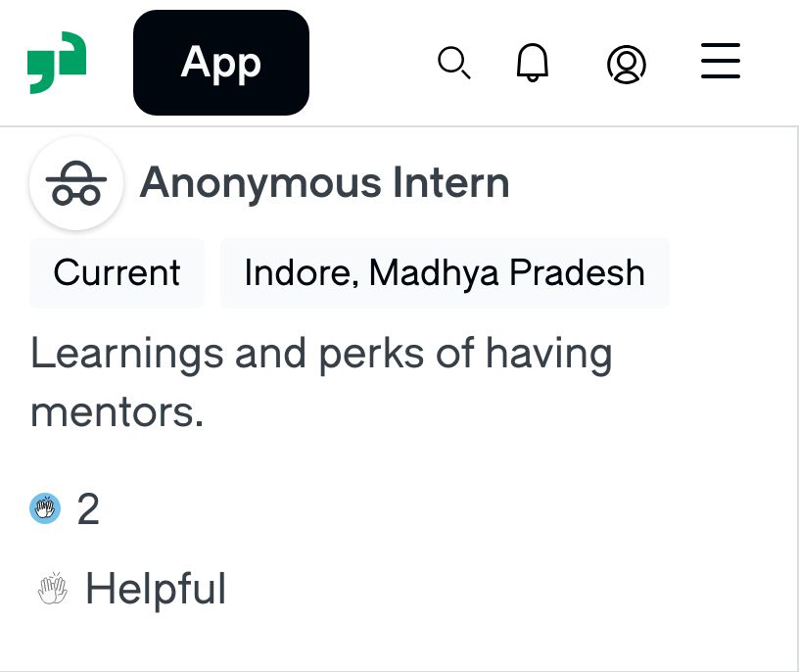Select the Anonymous Intern author name

coord(325,183)
